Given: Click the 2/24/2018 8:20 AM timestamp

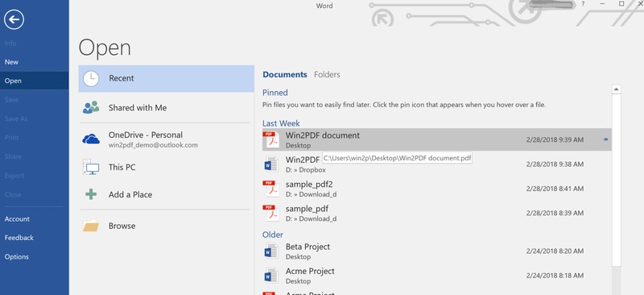Looking at the screenshot, I should coord(555,251).
